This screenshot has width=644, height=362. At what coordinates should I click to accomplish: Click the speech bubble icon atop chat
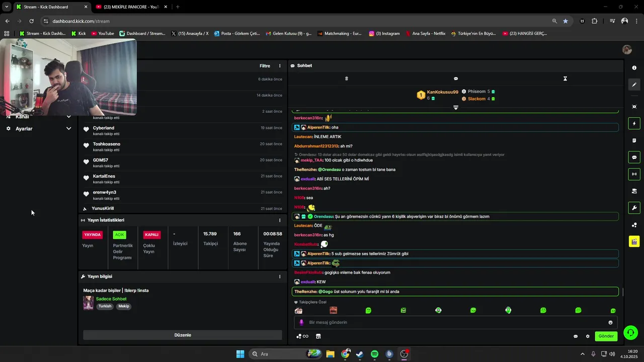456,78
